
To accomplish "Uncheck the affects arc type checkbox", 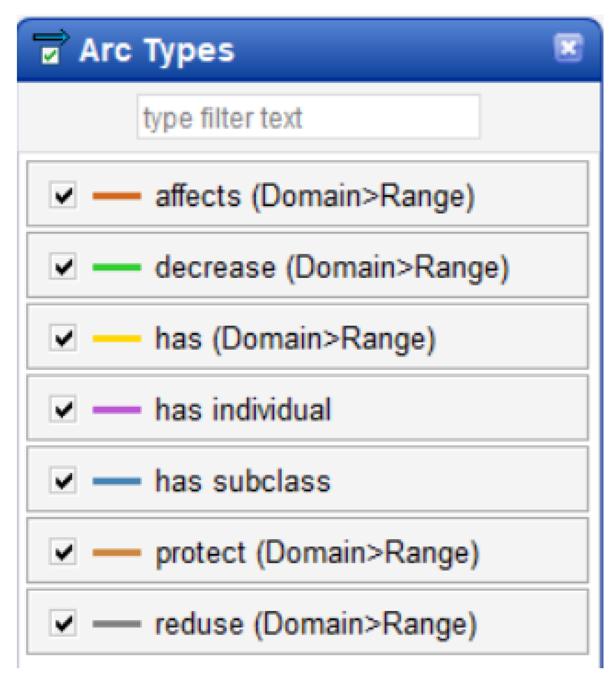I will (63, 196).
